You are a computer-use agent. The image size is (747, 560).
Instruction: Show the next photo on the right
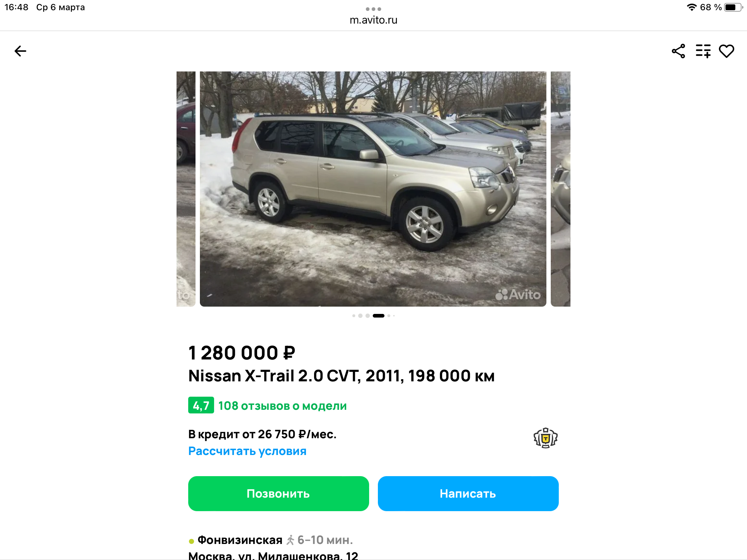(561, 189)
